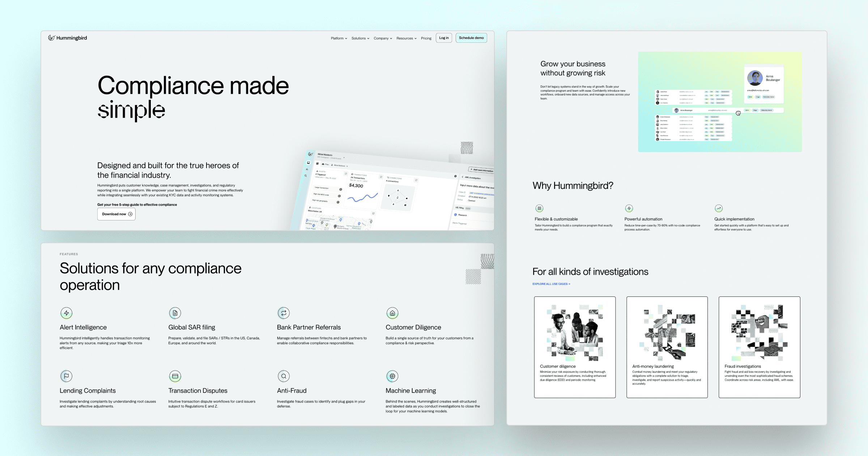This screenshot has height=456, width=868.
Task: Select the Lending Complaints flag icon
Action: (x=66, y=376)
